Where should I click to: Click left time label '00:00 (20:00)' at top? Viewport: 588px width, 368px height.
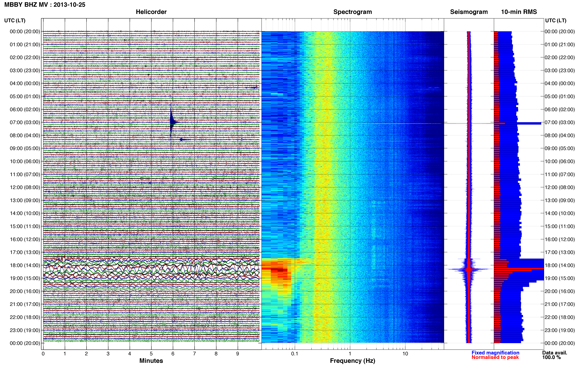coord(25,31)
